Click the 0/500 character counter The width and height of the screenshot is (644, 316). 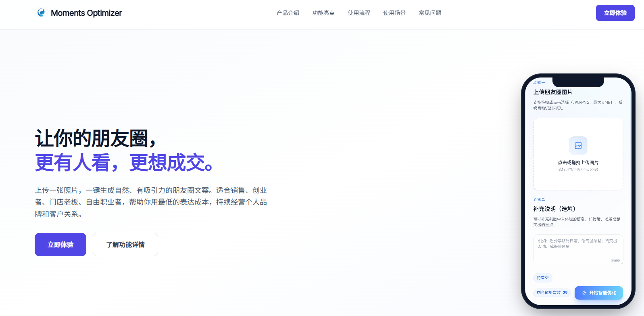tap(615, 261)
